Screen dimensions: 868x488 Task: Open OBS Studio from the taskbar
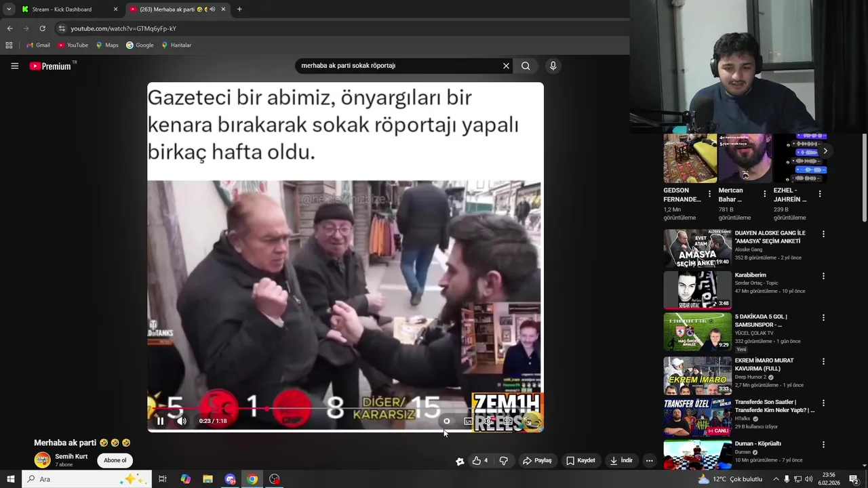tap(274, 479)
